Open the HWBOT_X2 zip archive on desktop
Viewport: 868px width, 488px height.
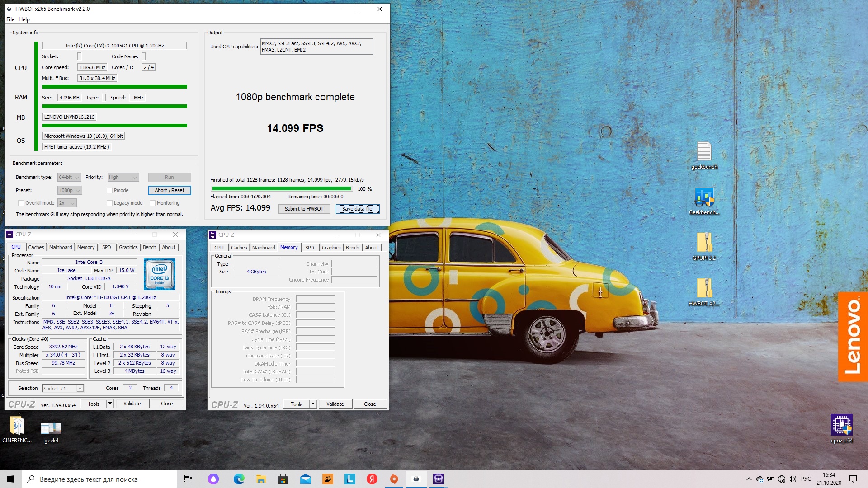pyautogui.click(x=704, y=292)
